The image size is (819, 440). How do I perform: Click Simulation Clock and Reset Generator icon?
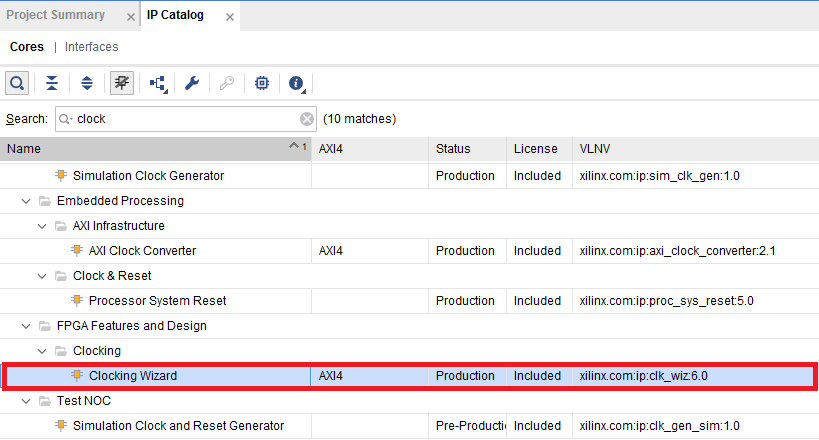pos(61,426)
